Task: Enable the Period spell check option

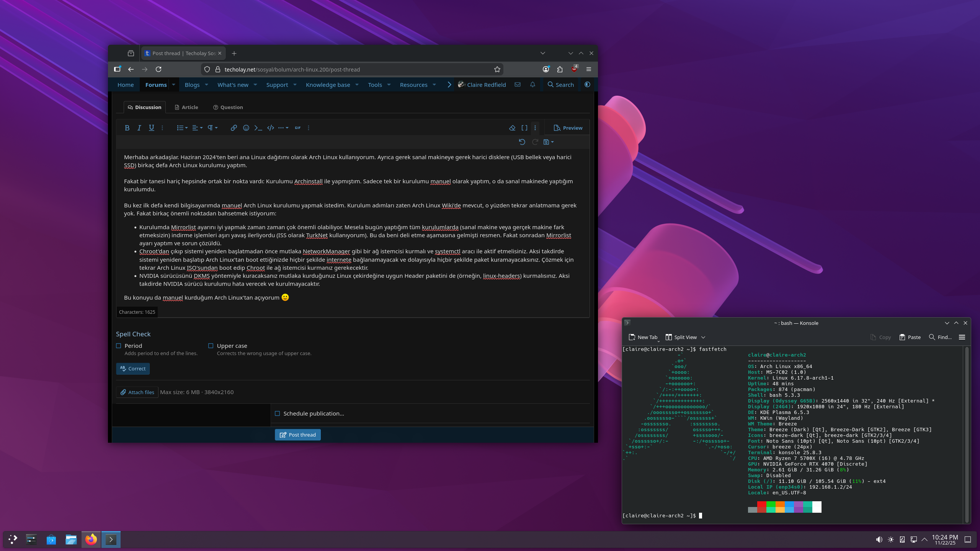Action: [x=119, y=346]
